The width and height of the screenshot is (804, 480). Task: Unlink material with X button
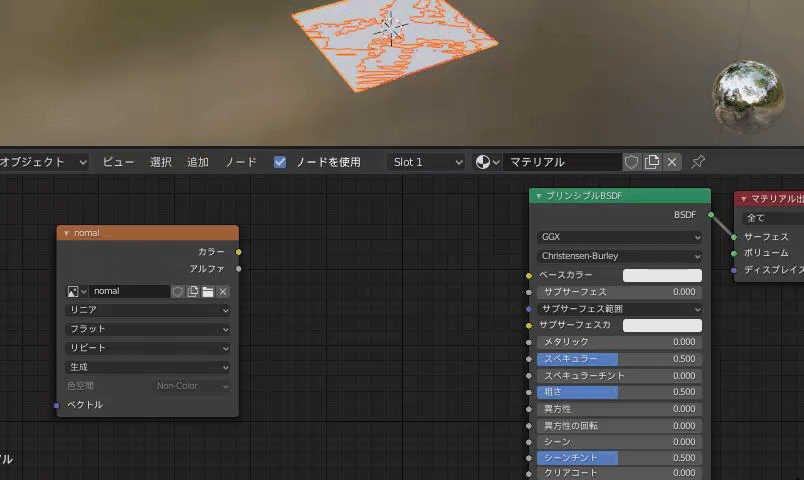click(672, 163)
